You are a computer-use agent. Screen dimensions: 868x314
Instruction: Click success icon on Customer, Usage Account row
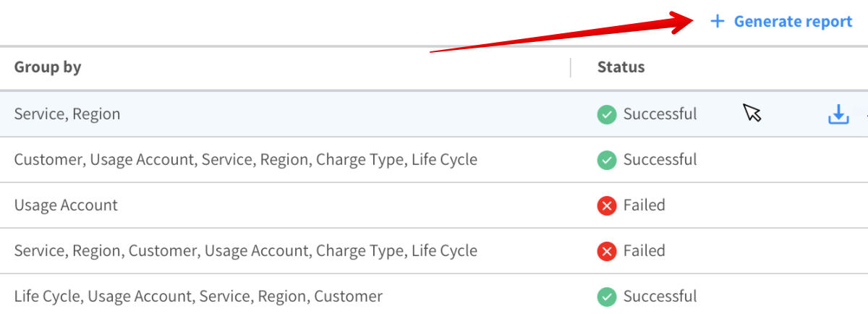[x=607, y=160]
